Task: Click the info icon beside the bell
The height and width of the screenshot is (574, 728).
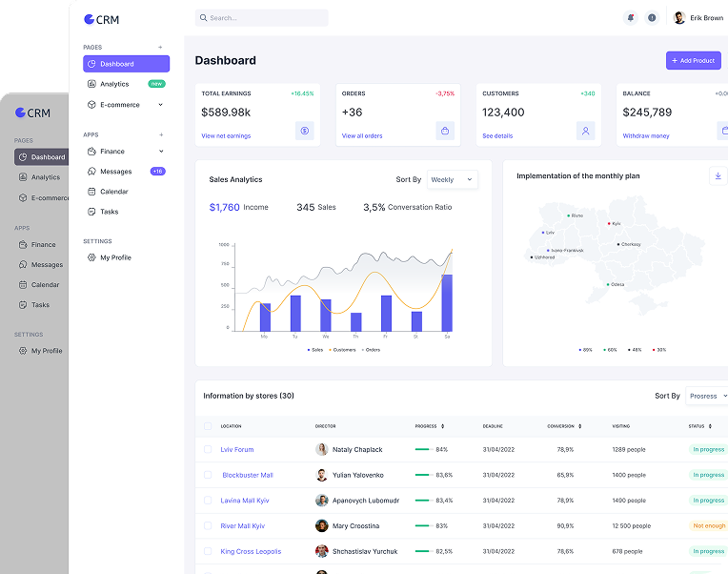Action: pyautogui.click(x=652, y=18)
